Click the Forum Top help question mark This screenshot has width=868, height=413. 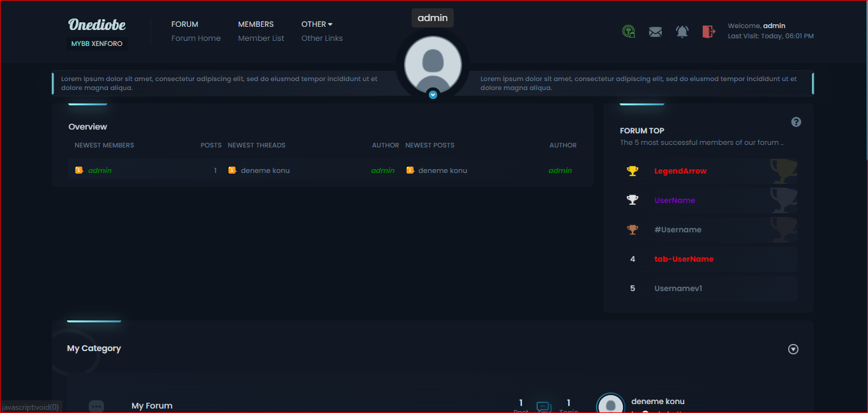(796, 122)
